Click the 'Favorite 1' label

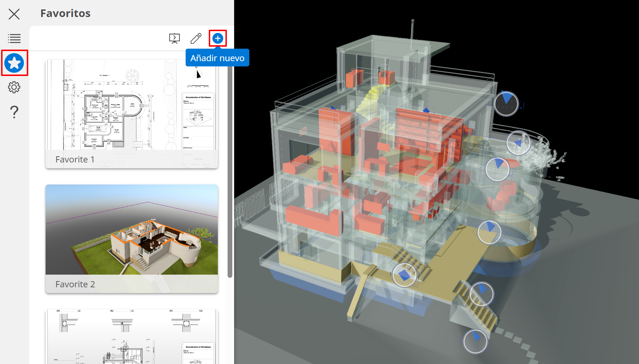point(75,160)
